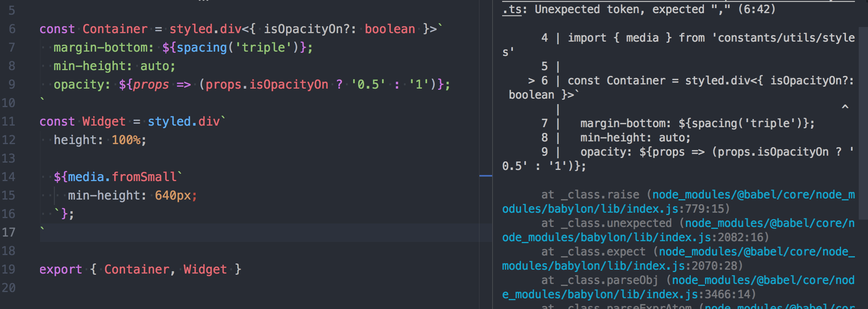This screenshot has height=309, width=868.
Task: Click 'media.fromSmall' on line 14
Action: [x=122, y=177]
